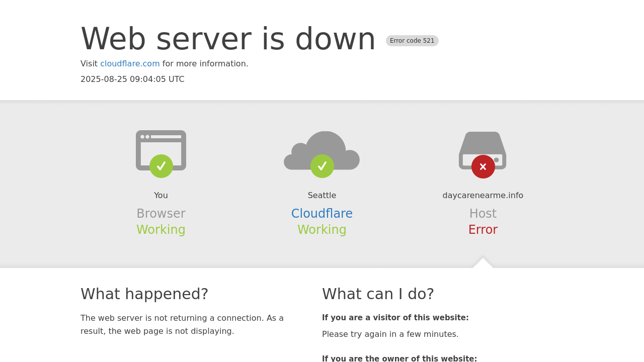
Task: Click the daycarenearme.info host name
Action: tap(483, 196)
